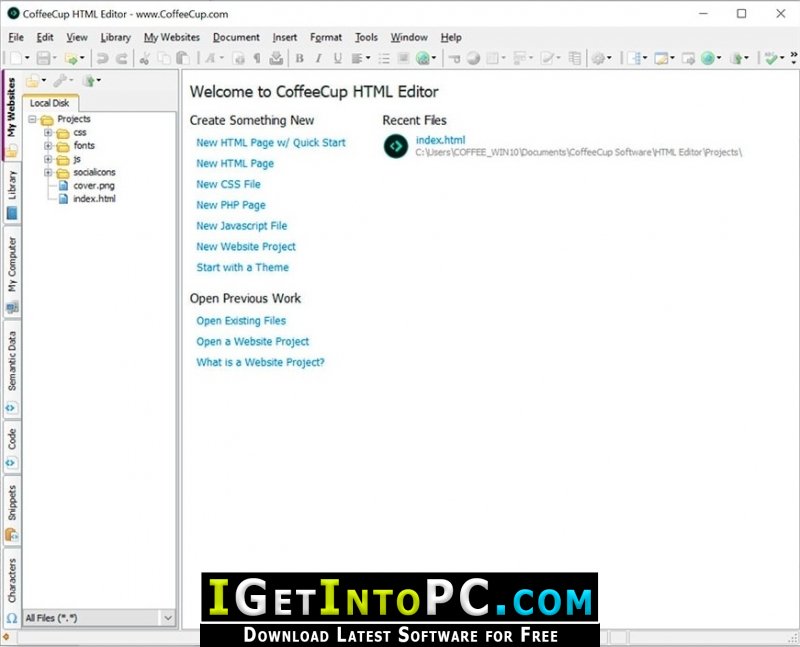Screen dimensions: 800x647
Task: Click 'What is a Website Project?' link
Action: [x=260, y=362]
